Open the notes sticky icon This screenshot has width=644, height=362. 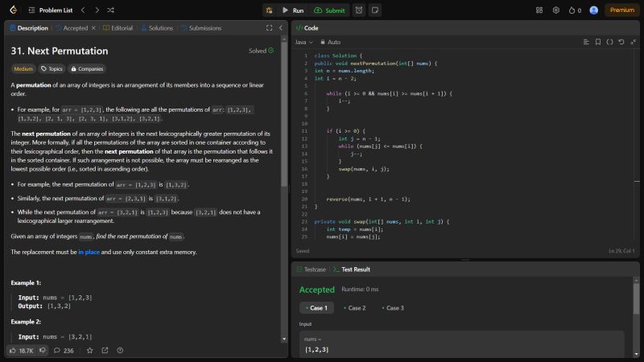[375, 10]
